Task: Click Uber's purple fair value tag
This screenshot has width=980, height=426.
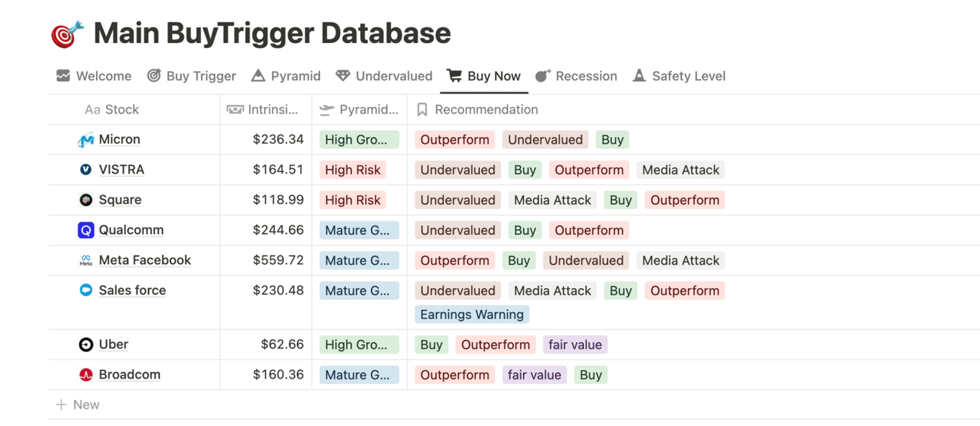Action: pos(575,345)
